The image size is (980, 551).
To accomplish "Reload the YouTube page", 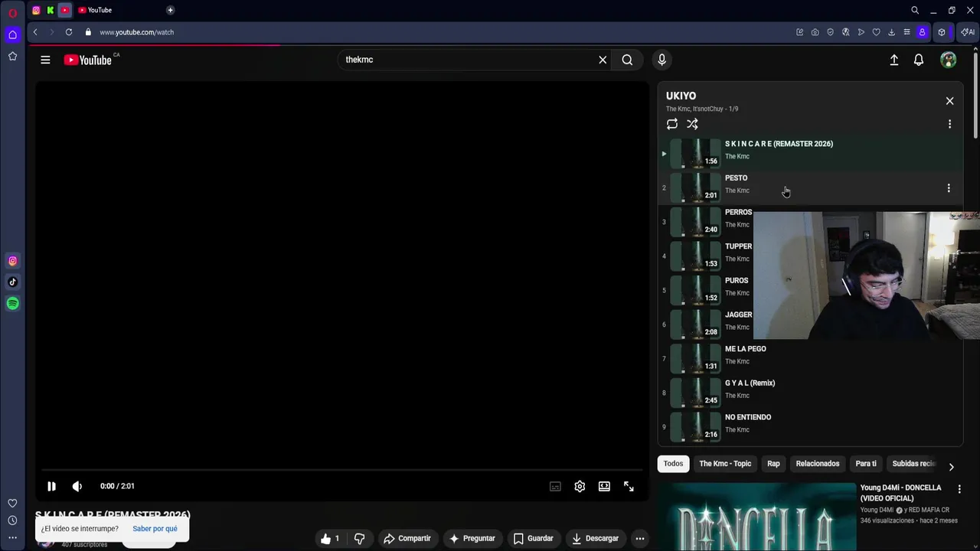I will [x=69, y=32].
